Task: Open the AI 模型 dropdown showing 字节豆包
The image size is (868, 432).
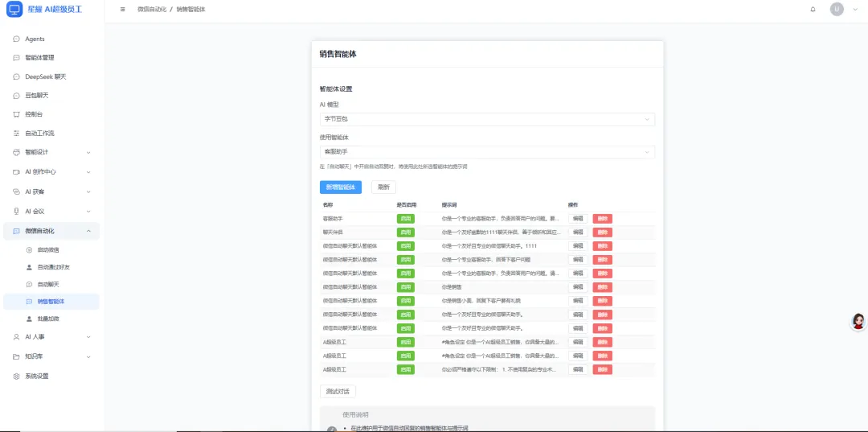Action: pos(487,119)
